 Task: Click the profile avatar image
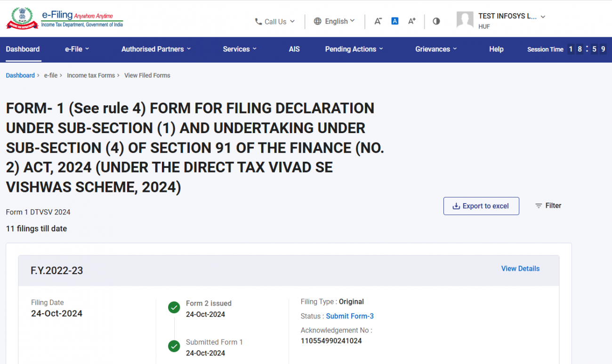(x=465, y=20)
